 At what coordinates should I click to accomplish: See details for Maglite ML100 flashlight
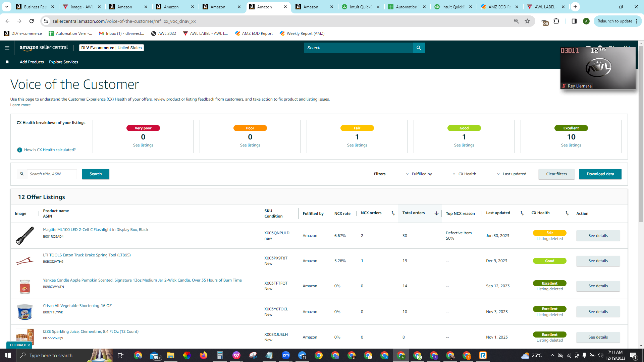pyautogui.click(x=598, y=236)
